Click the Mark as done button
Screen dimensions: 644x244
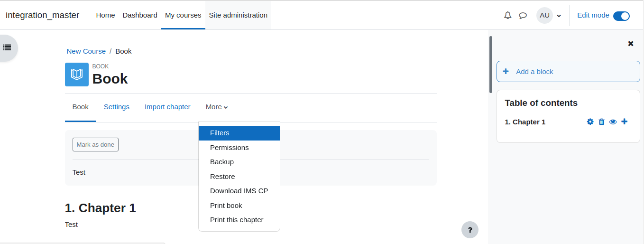(95, 144)
